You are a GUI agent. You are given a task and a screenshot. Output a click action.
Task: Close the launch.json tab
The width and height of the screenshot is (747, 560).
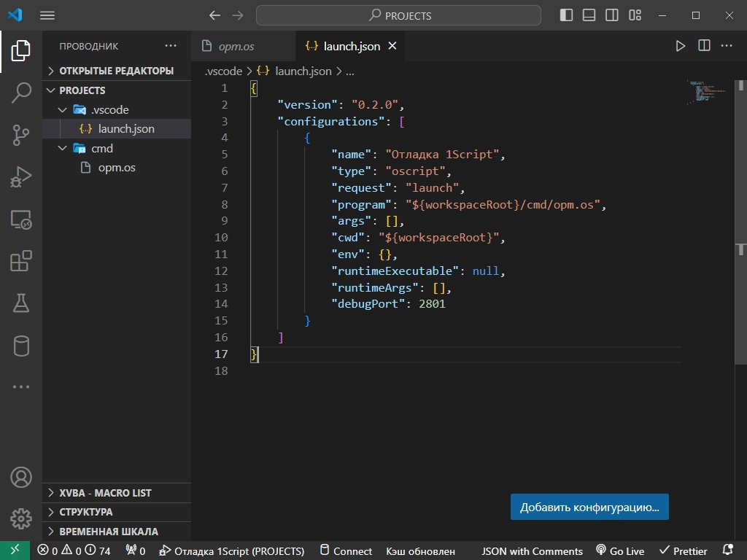pyautogui.click(x=392, y=46)
